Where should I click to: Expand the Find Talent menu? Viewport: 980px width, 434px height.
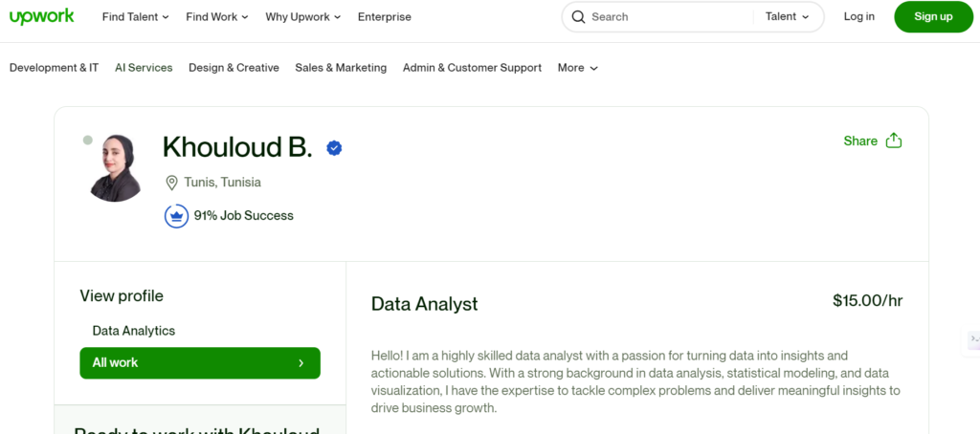coord(135,16)
